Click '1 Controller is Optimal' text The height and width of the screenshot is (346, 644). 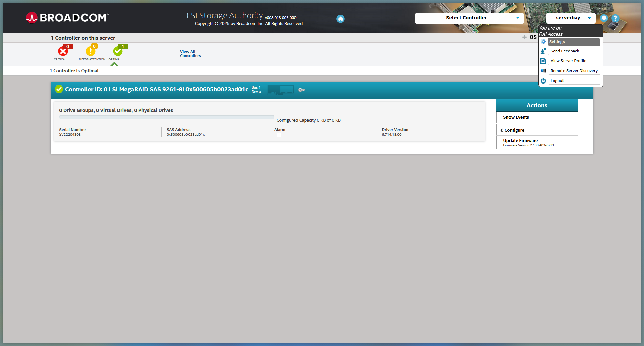click(74, 71)
